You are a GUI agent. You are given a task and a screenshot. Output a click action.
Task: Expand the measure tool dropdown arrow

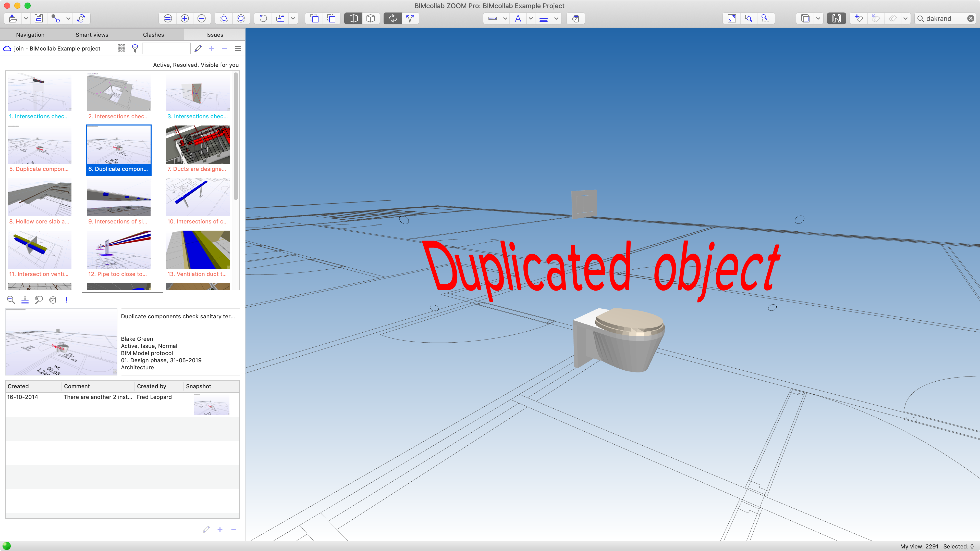505,18
